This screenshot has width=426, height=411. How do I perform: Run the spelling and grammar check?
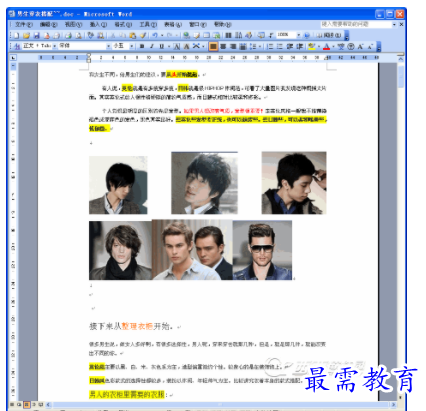(90, 35)
